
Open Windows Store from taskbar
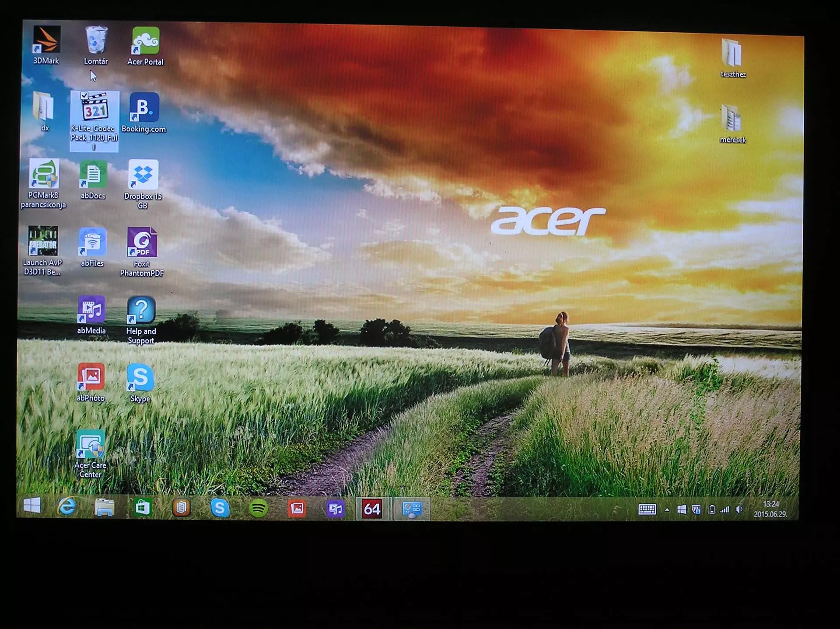pyautogui.click(x=142, y=508)
